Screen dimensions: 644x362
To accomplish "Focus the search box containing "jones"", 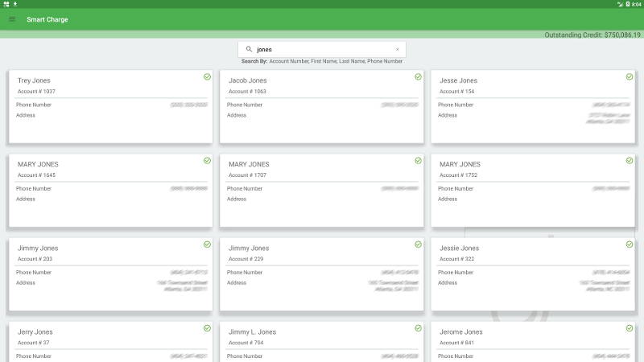I will pos(321,49).
